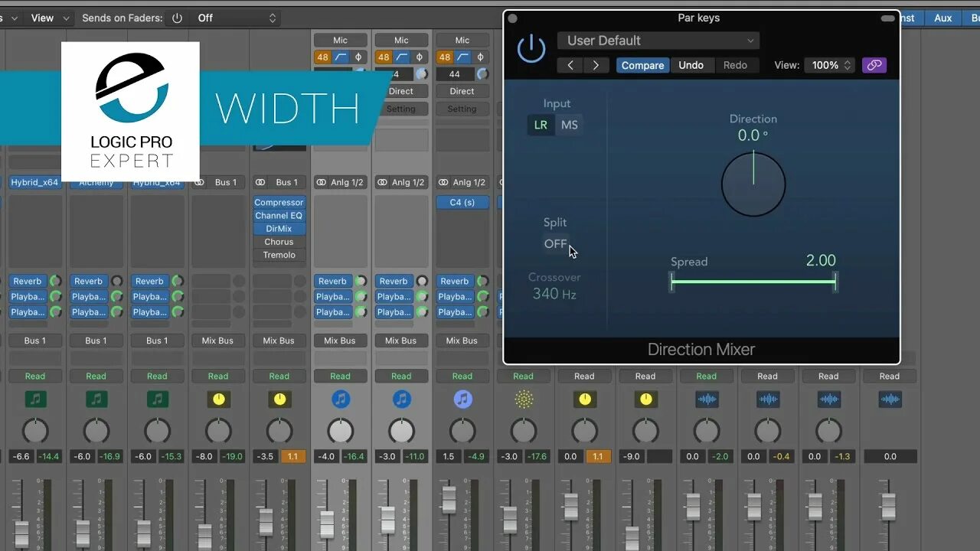Click the blue note icon above -4.0 level
Viewport: 980px width, 551px height.
341,399
